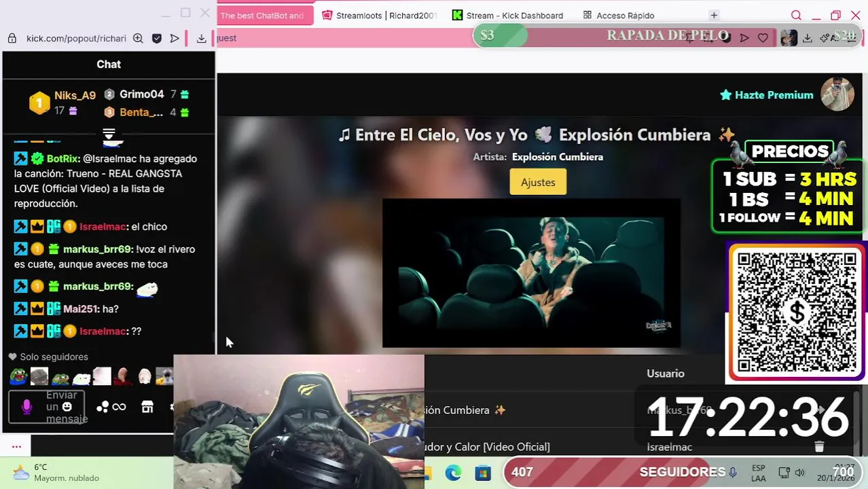The width and height of the screenshot is (868, 489).
Task: Click the Usuario column header
Action: 666,374
